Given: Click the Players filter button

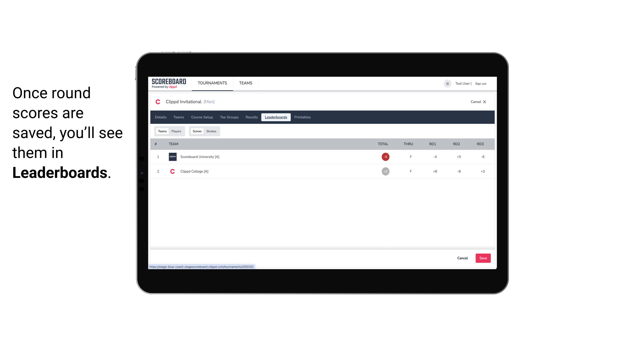Looking at the screenshot, I should point(176,131).
